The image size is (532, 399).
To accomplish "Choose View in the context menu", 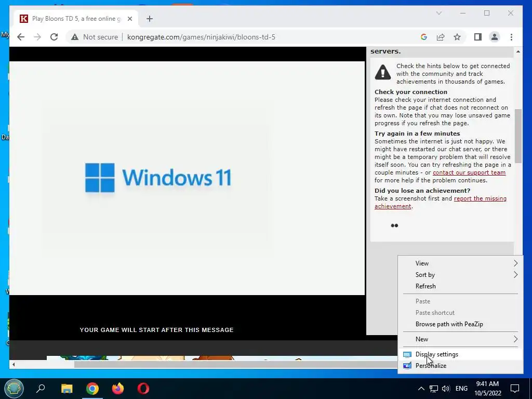I will tap(460, 263).
